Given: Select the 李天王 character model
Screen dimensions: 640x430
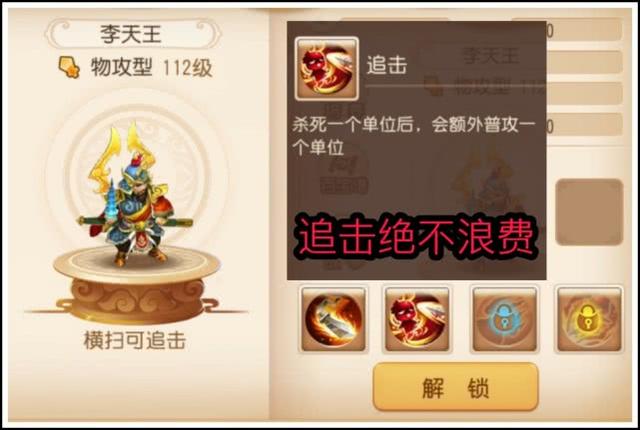Looking at the screenshot, I should pos(134,196).
